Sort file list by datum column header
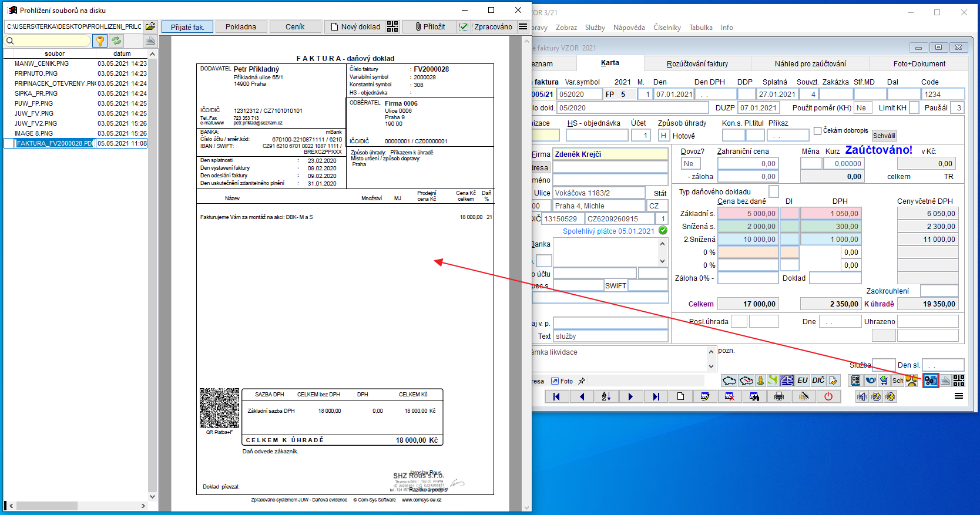Screen dimensions: 980x515 (122, 53)
